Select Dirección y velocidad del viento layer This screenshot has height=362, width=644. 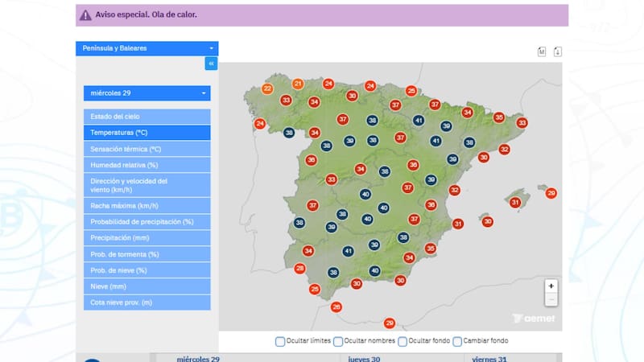(x=147, y=185)
